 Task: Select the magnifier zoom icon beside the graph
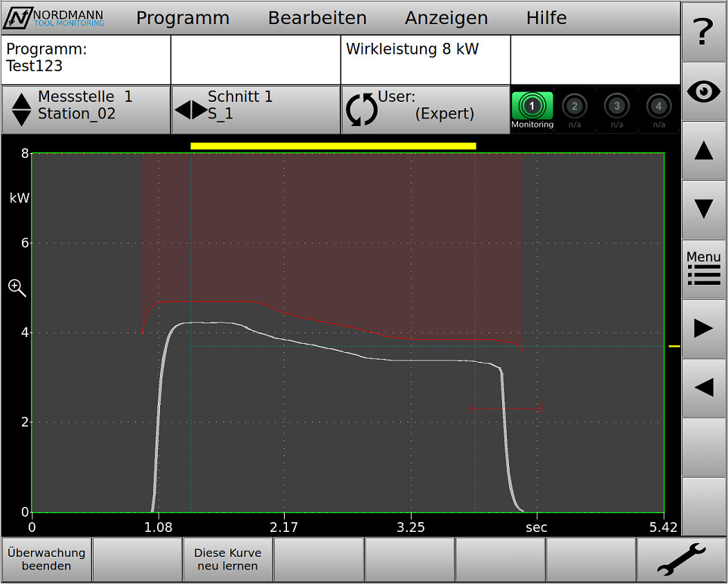(16, 288)
